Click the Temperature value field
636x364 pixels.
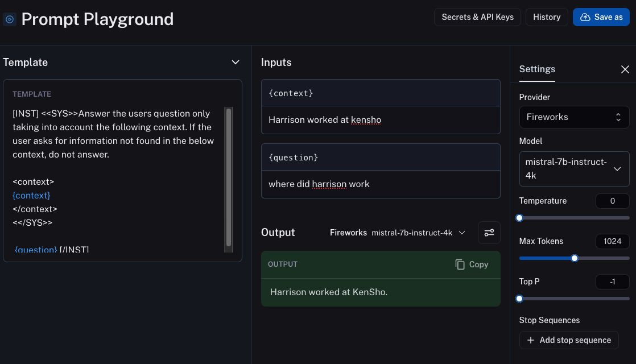612,201
